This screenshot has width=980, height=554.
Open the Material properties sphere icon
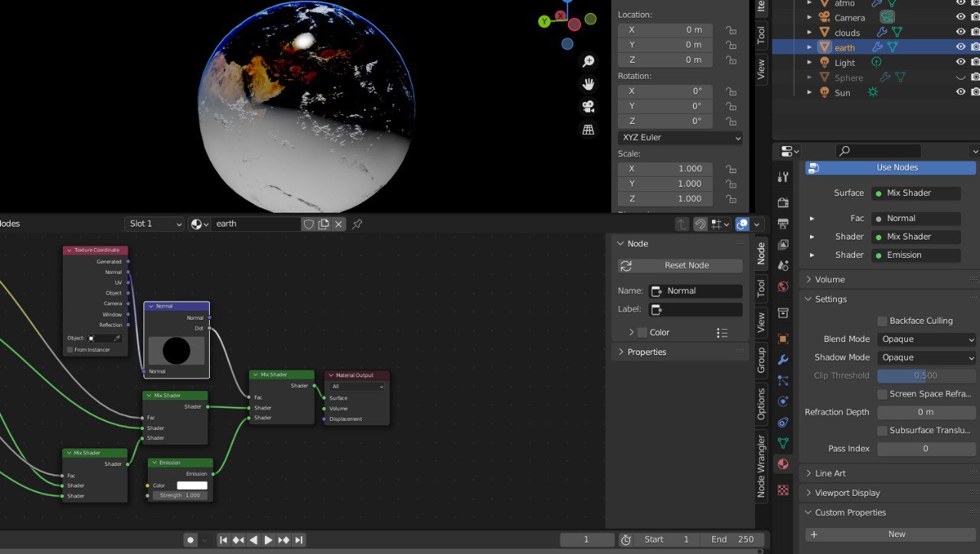click(x=782, y=464)
